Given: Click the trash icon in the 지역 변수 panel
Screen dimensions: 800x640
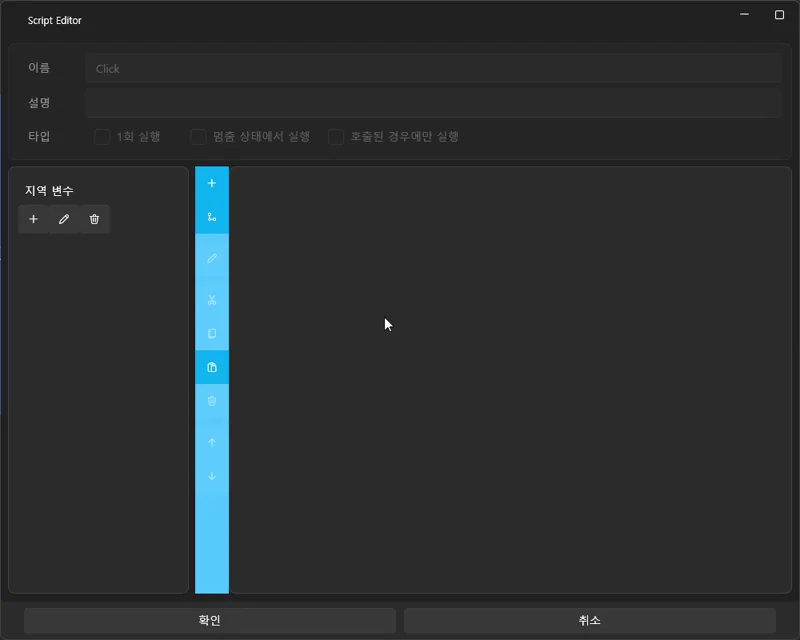Looking at the screenshot, I should 93,218.
